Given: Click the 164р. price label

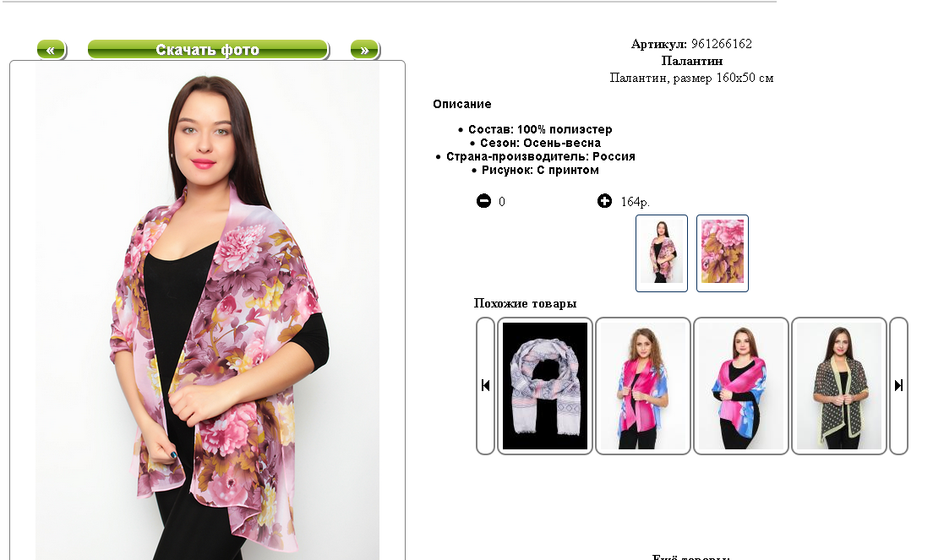Looking at the screenshot, I should coord(636,202).
